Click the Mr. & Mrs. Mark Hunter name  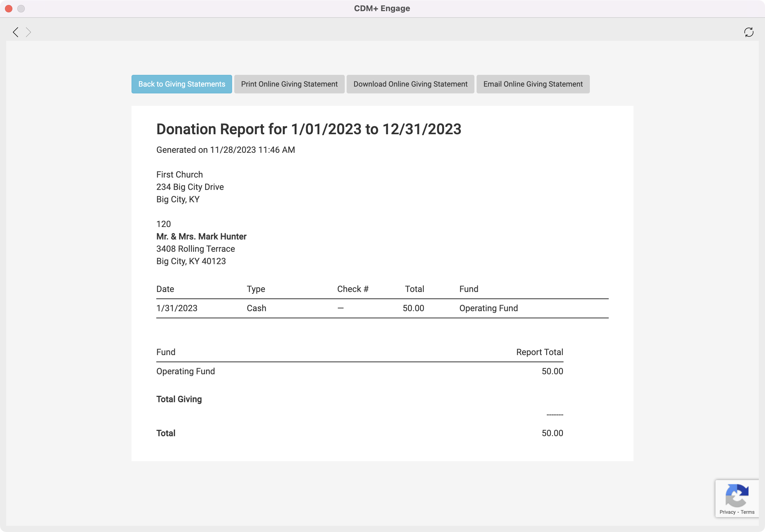tap(201, 236)
